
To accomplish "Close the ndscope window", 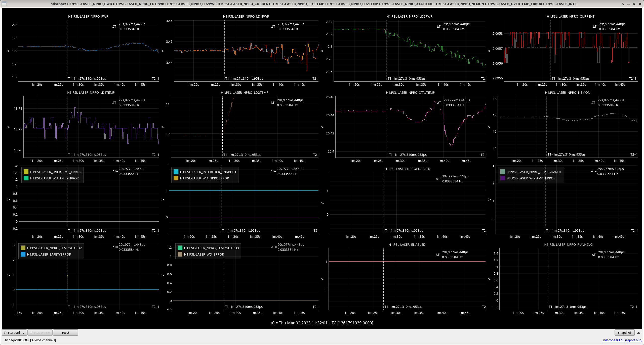I will click(640, 4).
